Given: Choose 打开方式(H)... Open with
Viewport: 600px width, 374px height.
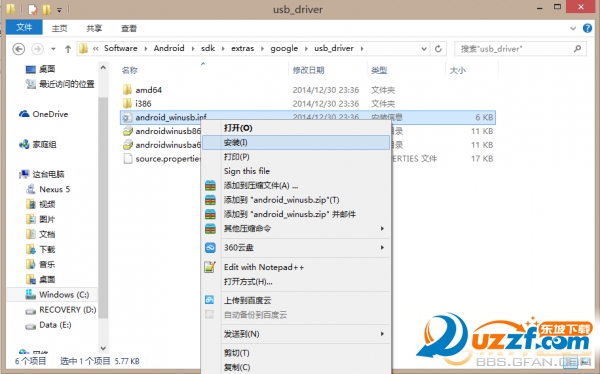Looking at the screenshot, I should tap(295, 282).
